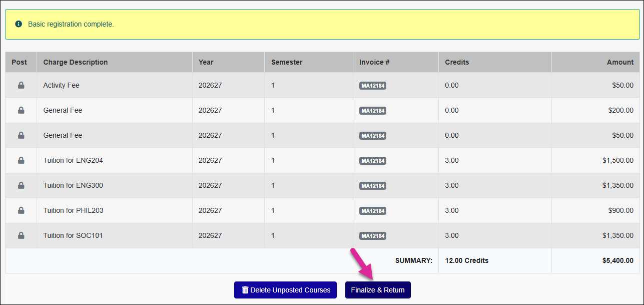Click the Basic registration complete message
The image size is (644, 305).
click(71, 24)
